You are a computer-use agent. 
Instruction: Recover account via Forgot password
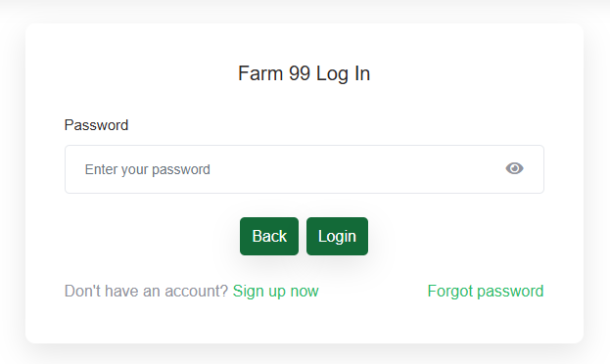coord(486,291)
